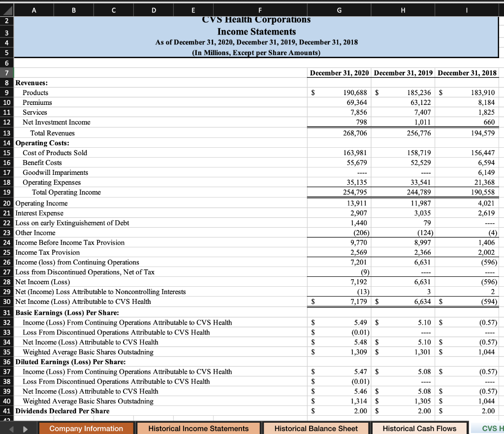Select all cells using the corner triangle

click(x=7, y=9)
